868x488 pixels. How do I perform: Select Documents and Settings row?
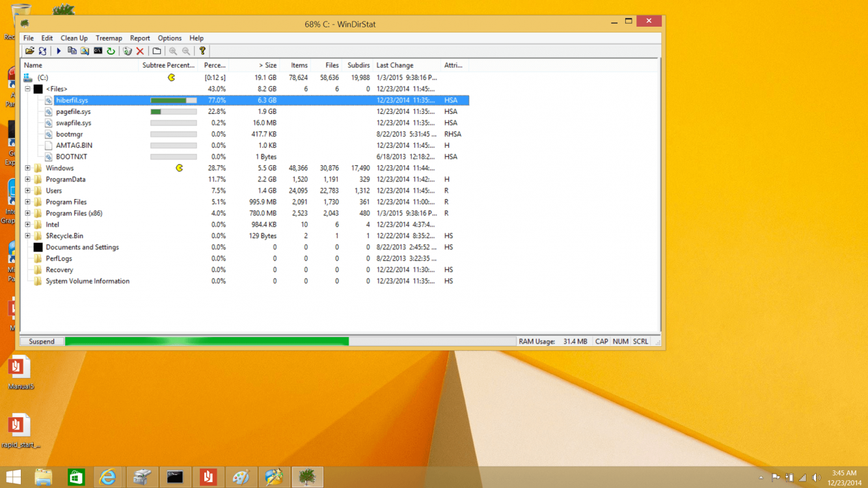[245, 247]
